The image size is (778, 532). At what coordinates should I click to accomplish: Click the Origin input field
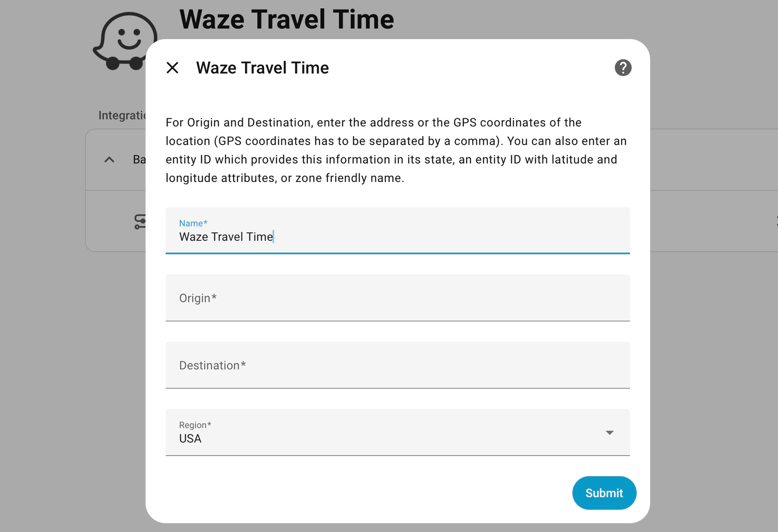click(397, 298)
